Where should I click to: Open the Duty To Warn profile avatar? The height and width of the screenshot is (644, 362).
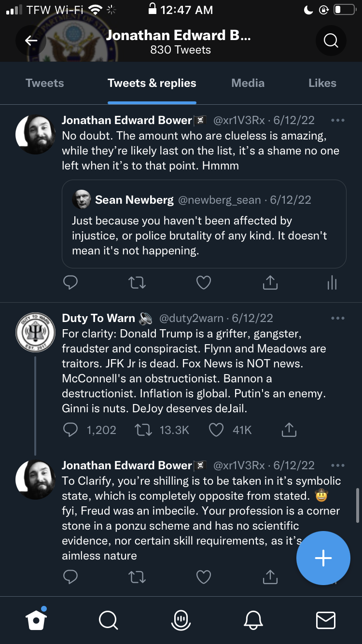coord(36,332)
